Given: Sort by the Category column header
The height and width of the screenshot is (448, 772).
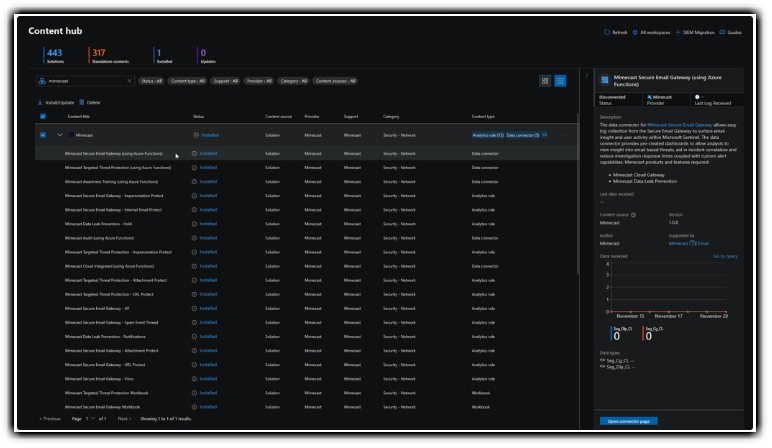Looking at the screenshot, I should [x=391, y=116].
